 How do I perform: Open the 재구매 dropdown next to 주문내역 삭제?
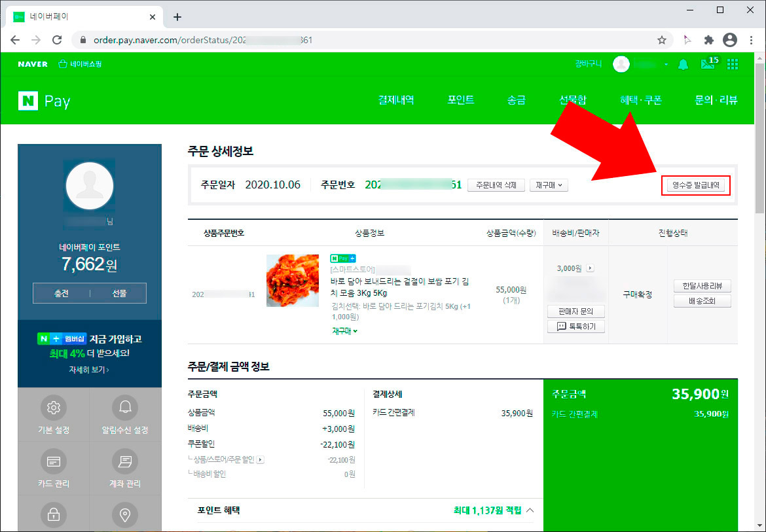click(x=549, y=185)
